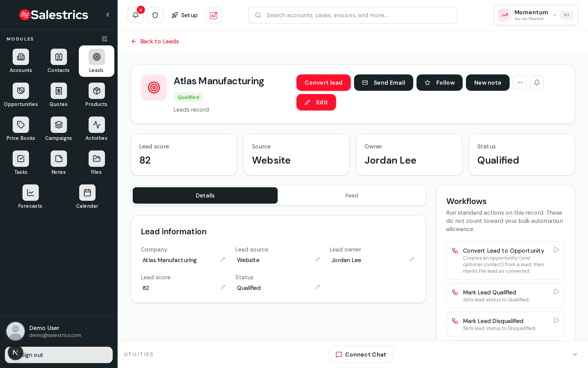Collapse the sidebar with chevron
The width and height of the screenshot is (588, 368).
(x=108, y=15)
